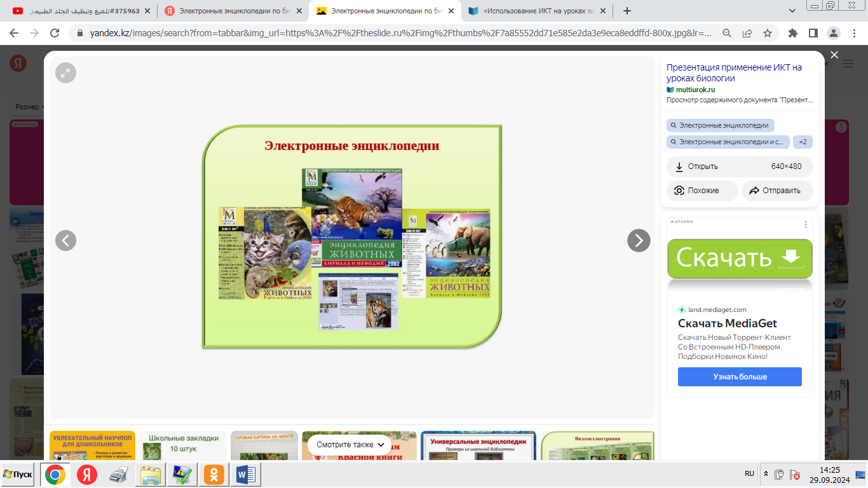868x488 pixels.
Task: View site information via the lock icon
Action: click(x=80, y=33)
